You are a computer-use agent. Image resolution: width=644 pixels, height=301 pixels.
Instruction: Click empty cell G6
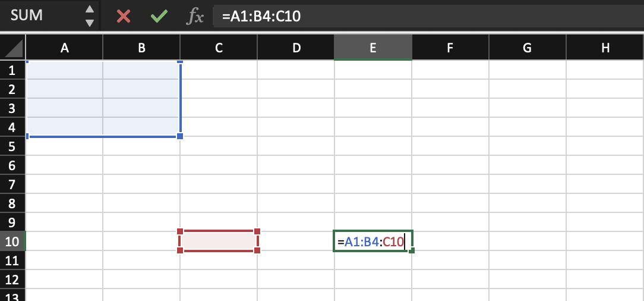(527, 165)
